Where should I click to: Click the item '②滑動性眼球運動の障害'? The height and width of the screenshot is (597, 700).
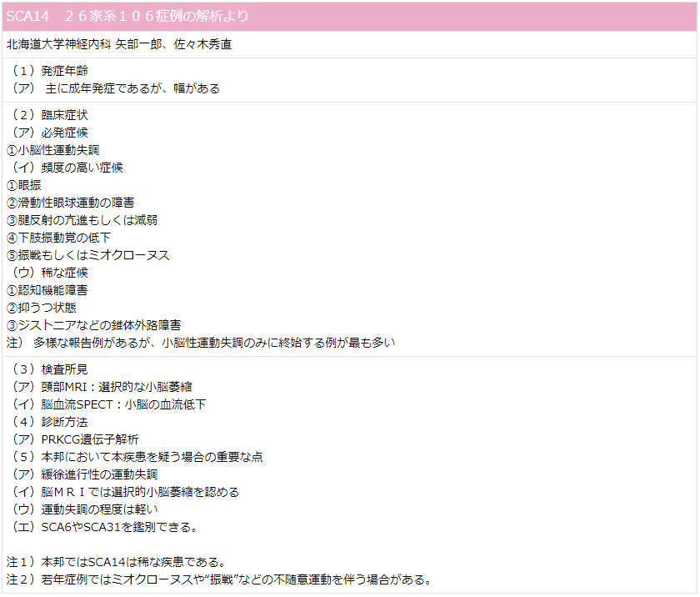70,203
